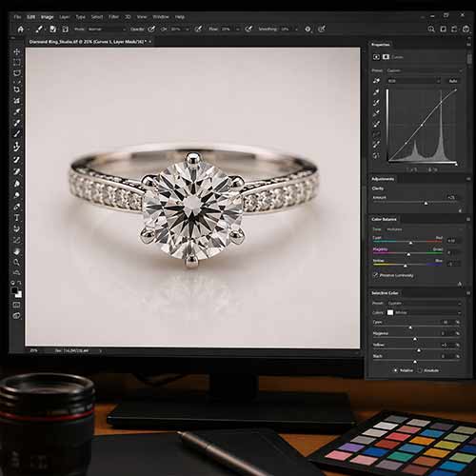Click the Color Balance panel tab
The height and width of the screenshot is (476, 476).
point(384,219)
